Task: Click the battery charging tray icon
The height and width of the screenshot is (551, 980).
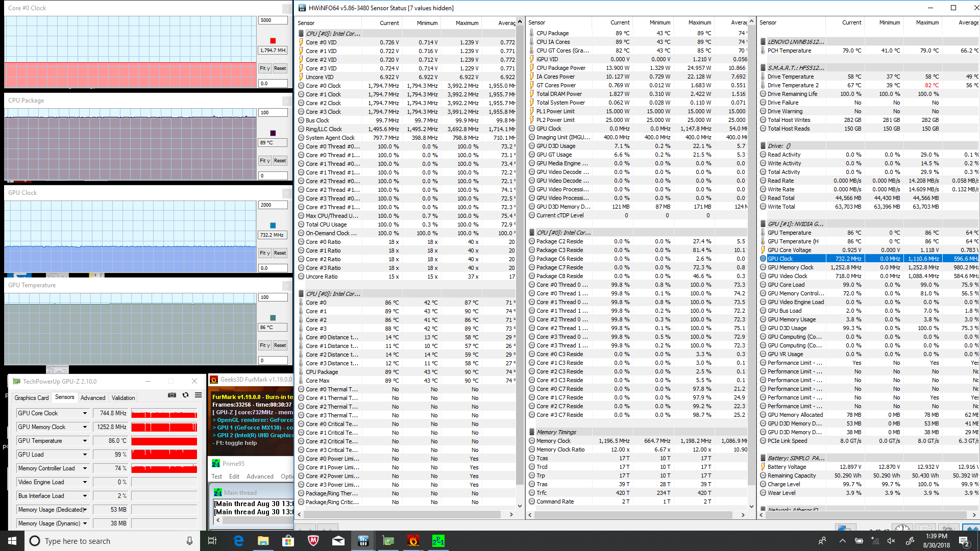Action: [859, 541]
